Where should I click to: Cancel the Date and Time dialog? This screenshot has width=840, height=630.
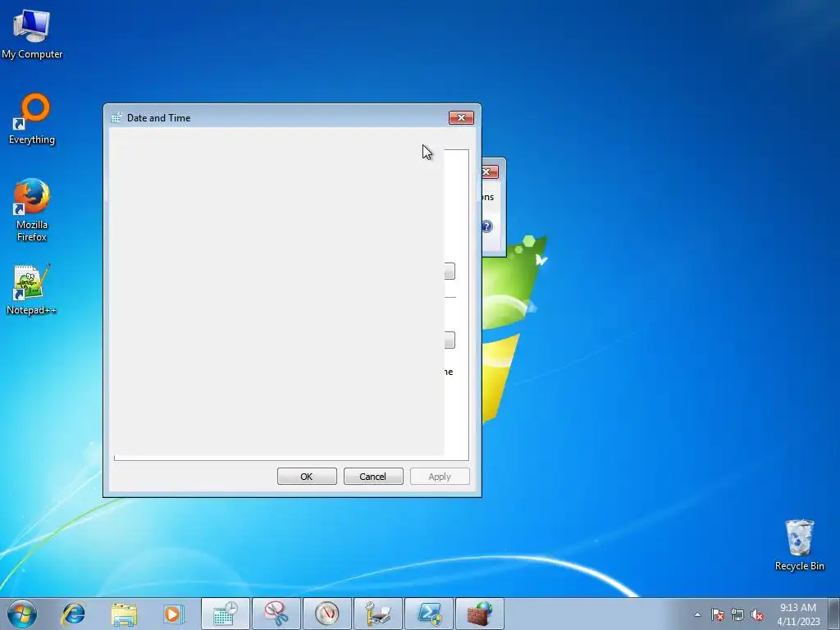click(373, 477)
